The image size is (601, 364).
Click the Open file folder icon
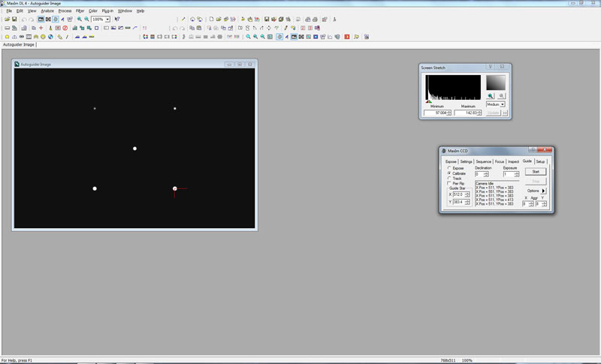click(x=6, y=19)
